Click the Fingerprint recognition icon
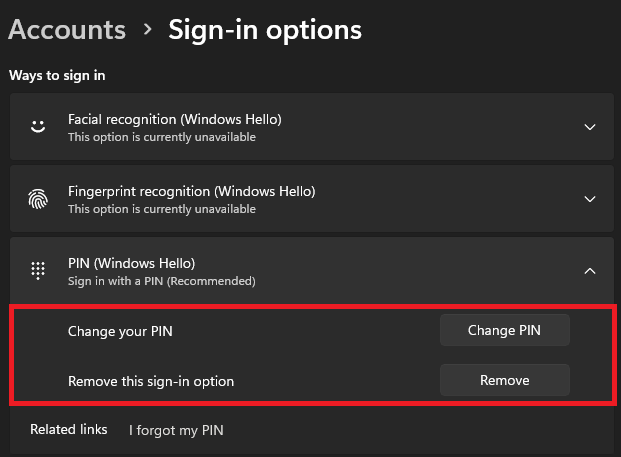 [38, 199]
